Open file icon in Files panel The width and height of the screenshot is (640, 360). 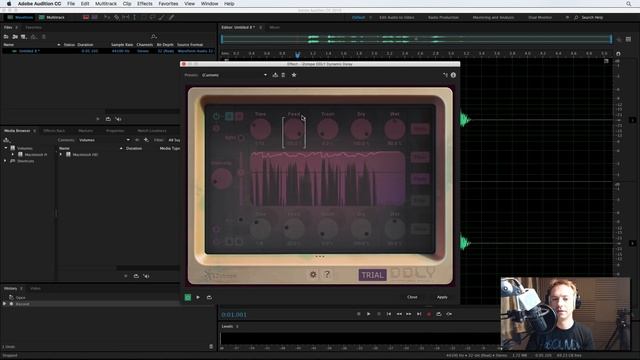click(x=6, y=37)
